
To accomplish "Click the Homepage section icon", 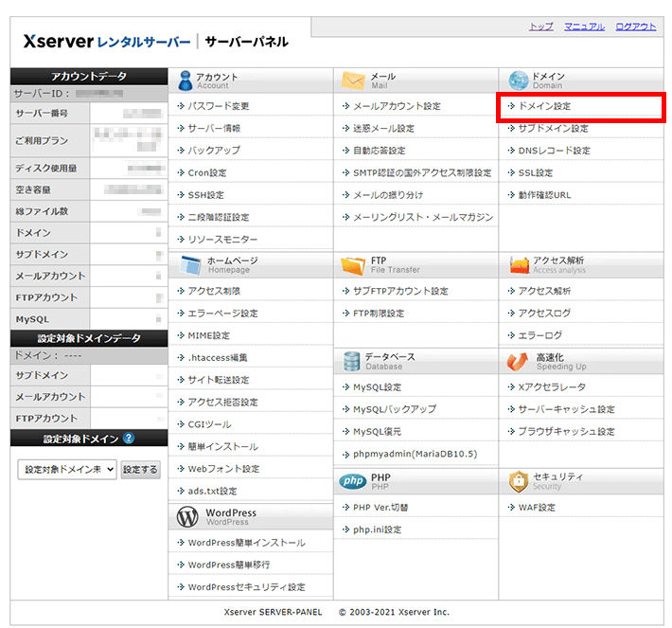I will coord(190,264).
